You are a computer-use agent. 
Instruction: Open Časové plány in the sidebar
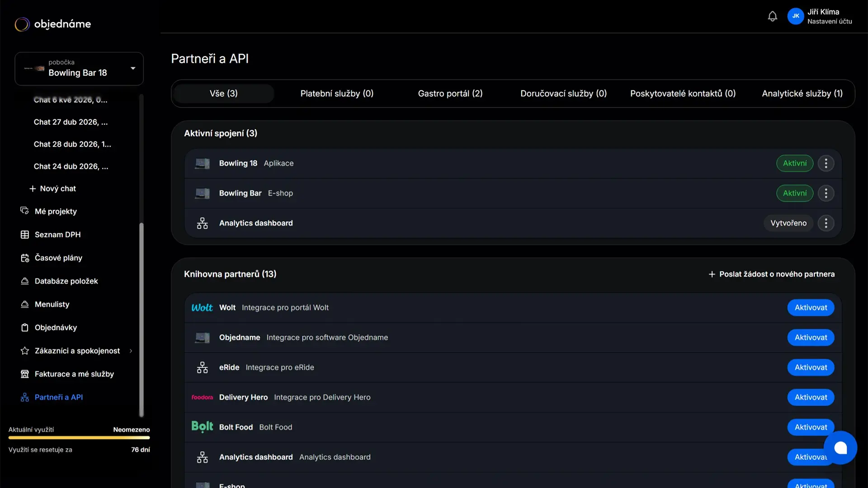click(x=58, y=258)
